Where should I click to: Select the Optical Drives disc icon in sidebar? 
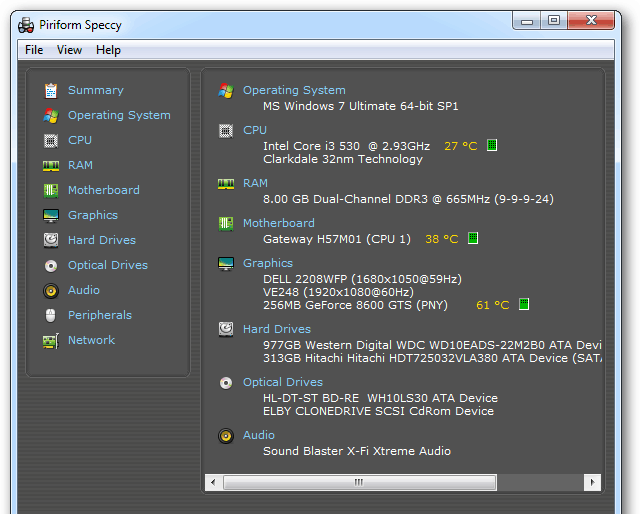(50, 265)
